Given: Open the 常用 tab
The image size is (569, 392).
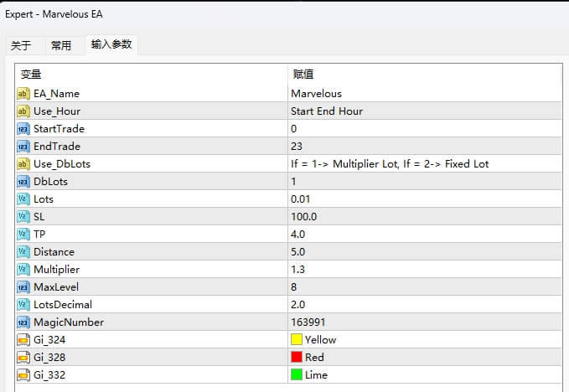Looking at the screenshot, I should click(61, 46).
